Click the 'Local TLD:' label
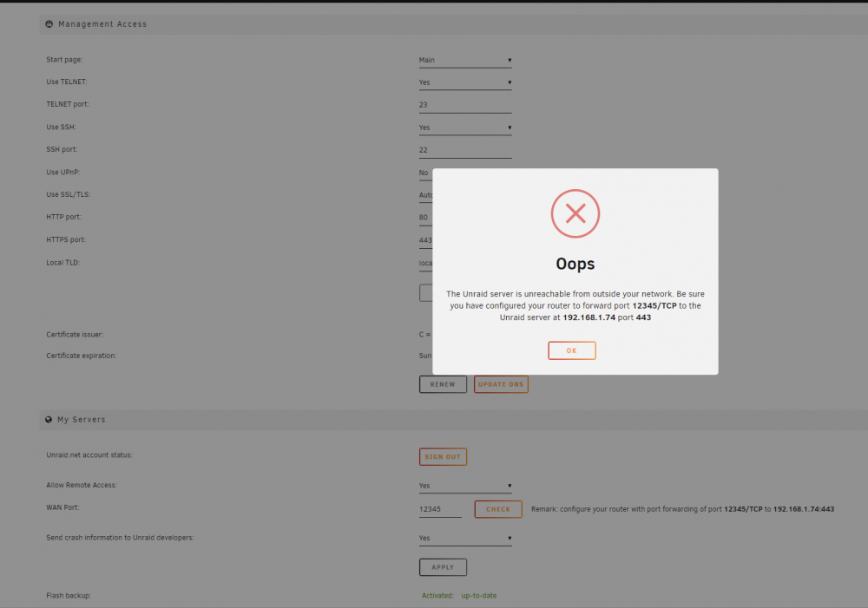868x608 pixels. pyautogui.click(x=63, y=263)
